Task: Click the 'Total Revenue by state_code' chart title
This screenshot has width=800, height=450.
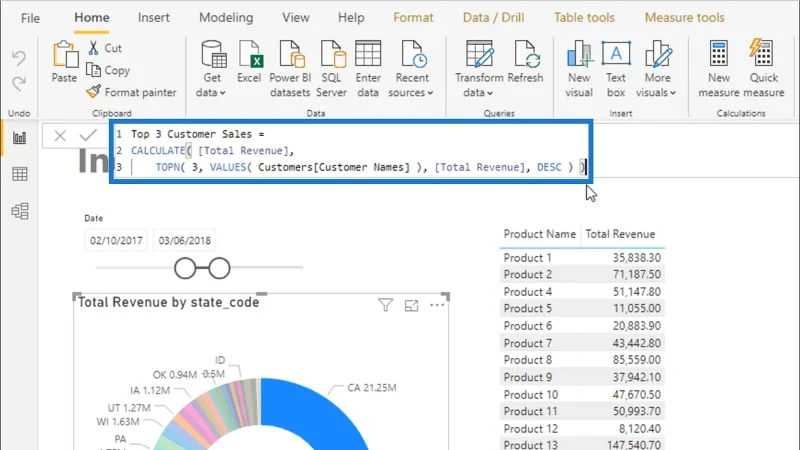Action: (168, 303)
